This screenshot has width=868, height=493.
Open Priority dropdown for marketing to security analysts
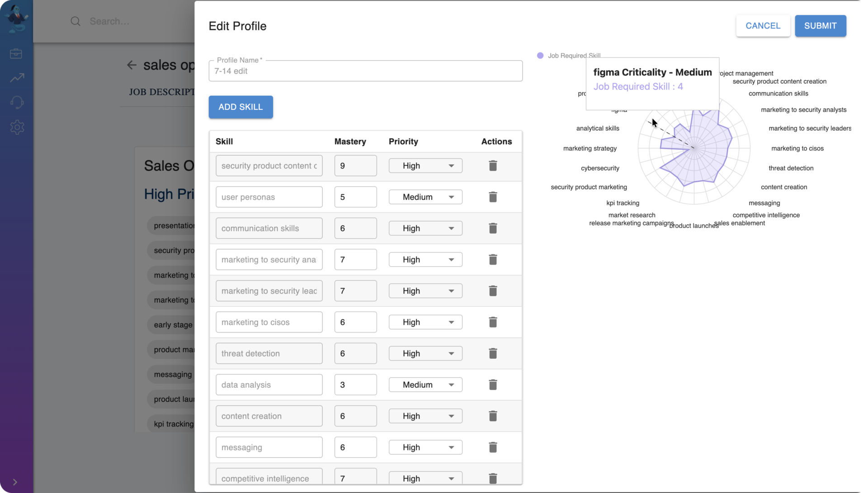(x=425, y=259)
